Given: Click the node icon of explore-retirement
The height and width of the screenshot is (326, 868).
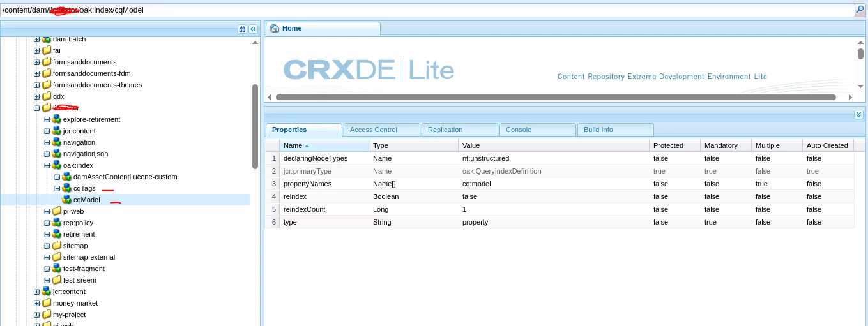Looking at the screenshot, I should tap(57, 119).
